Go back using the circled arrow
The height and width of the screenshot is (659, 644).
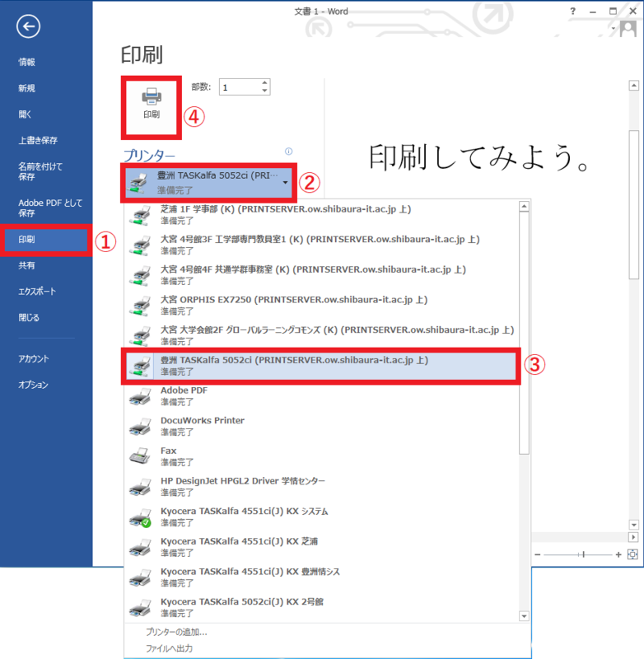pos(28,26)
